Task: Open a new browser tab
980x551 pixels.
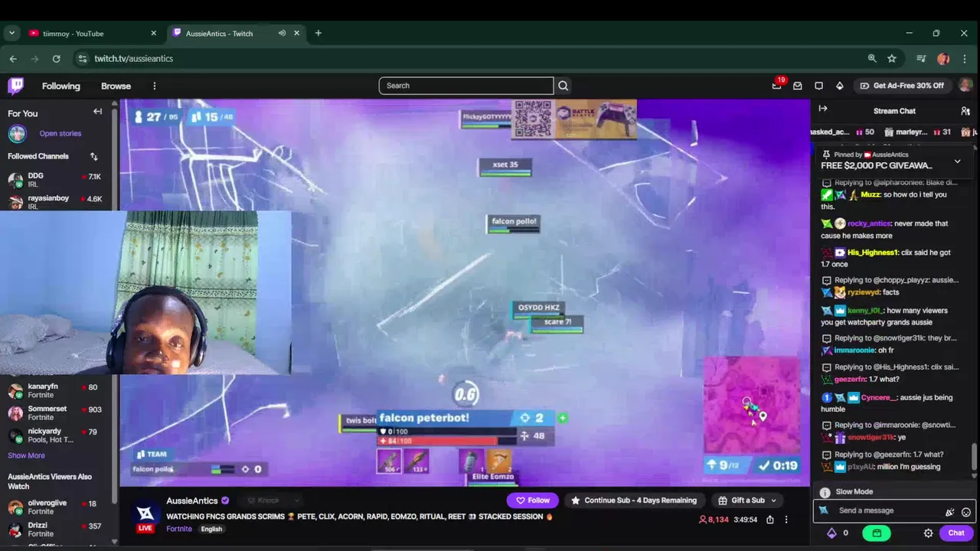Action: click(318, 33)
